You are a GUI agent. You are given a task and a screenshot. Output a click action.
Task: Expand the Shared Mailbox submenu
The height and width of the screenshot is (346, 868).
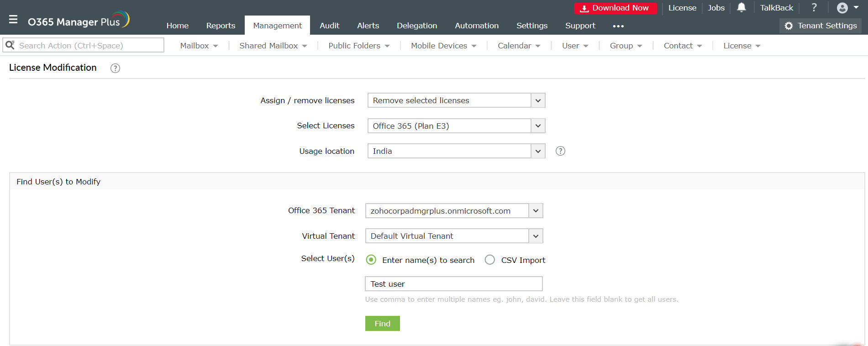(273, 46)
